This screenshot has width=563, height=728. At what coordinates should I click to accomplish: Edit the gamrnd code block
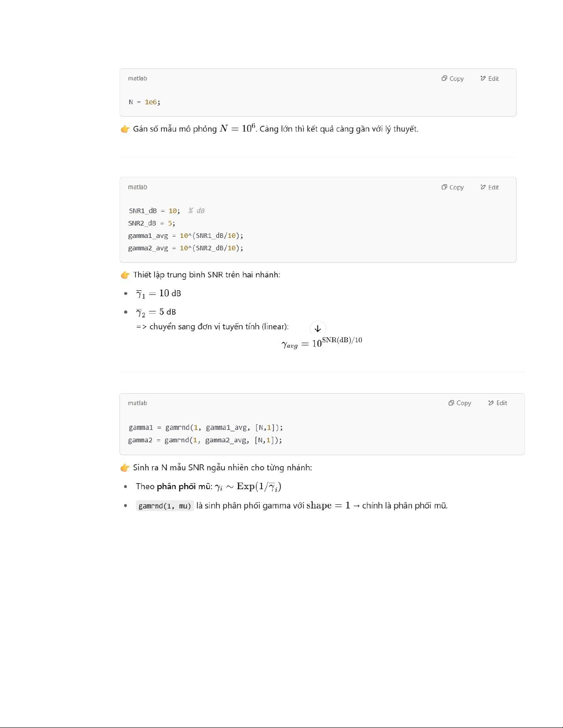[498, 403]
